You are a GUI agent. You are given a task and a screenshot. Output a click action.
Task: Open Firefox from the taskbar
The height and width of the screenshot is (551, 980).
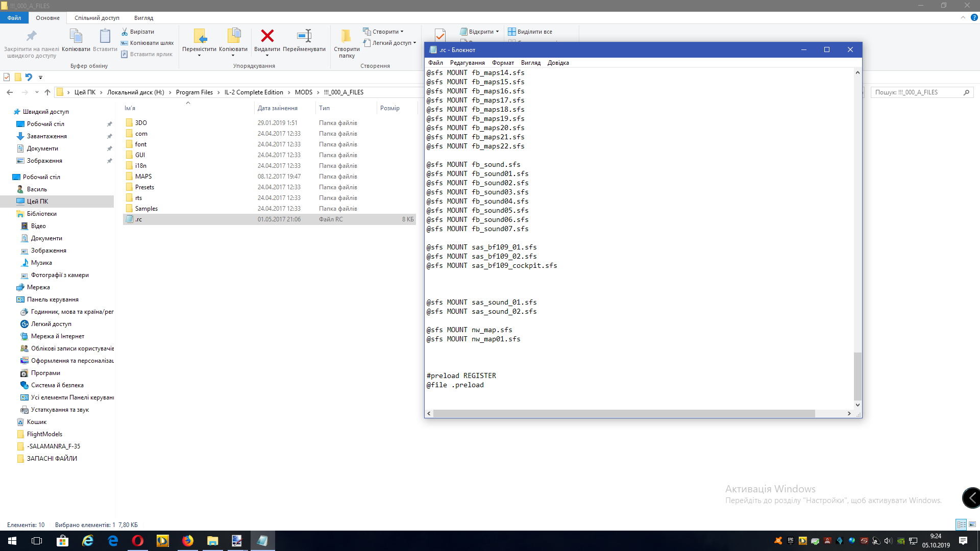click(x=187, y=541)
